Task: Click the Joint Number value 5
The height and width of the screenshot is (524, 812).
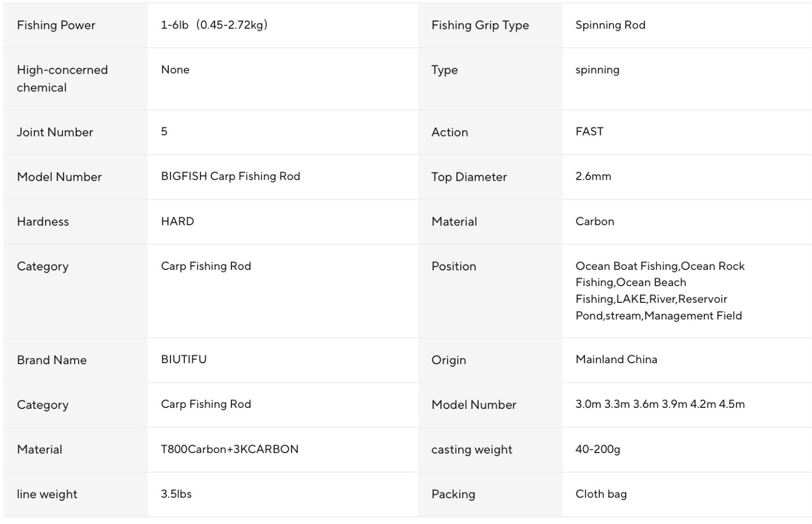Action: (164, 131)
